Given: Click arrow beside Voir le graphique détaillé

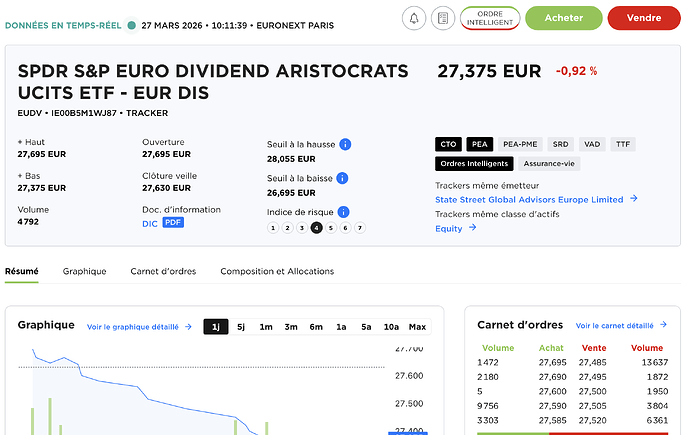Looking at the screenshot, I should click(188, 327).
